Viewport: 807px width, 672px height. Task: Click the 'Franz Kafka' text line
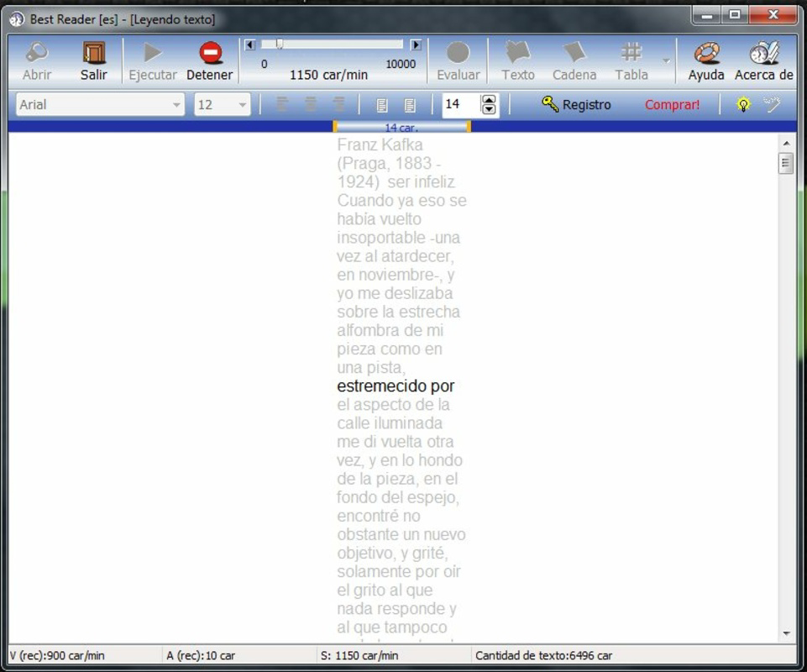pyautogui.click(x=380, y=144)
